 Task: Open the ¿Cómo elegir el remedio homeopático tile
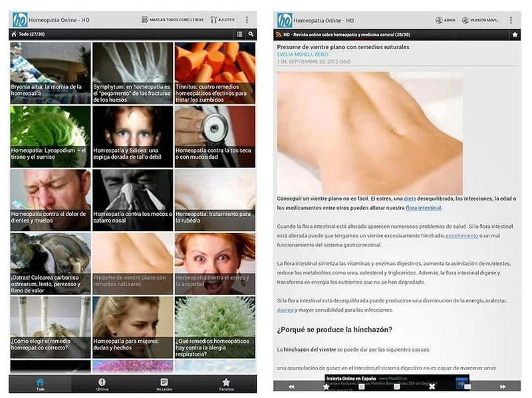(x=51, y=328)
